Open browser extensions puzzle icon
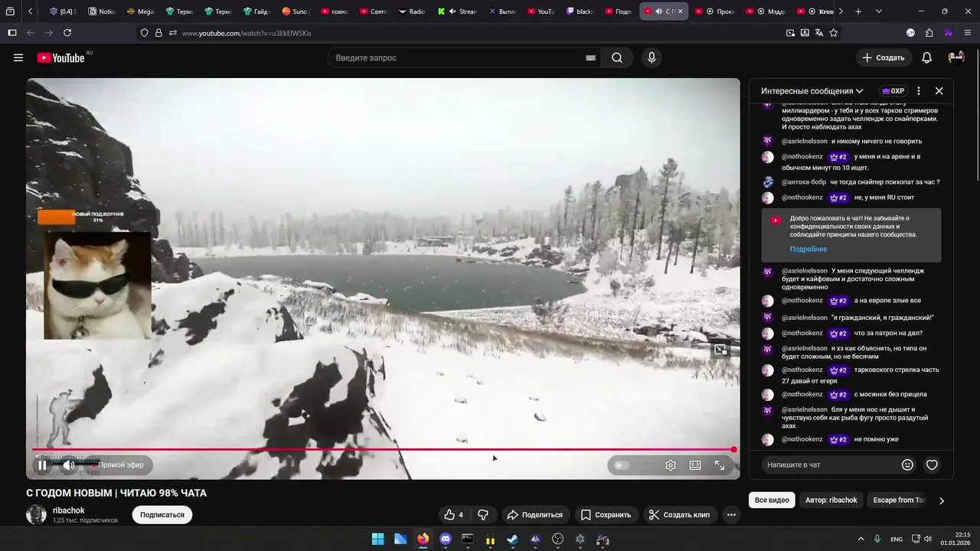 pyautogui.click(x=929, y=33)
